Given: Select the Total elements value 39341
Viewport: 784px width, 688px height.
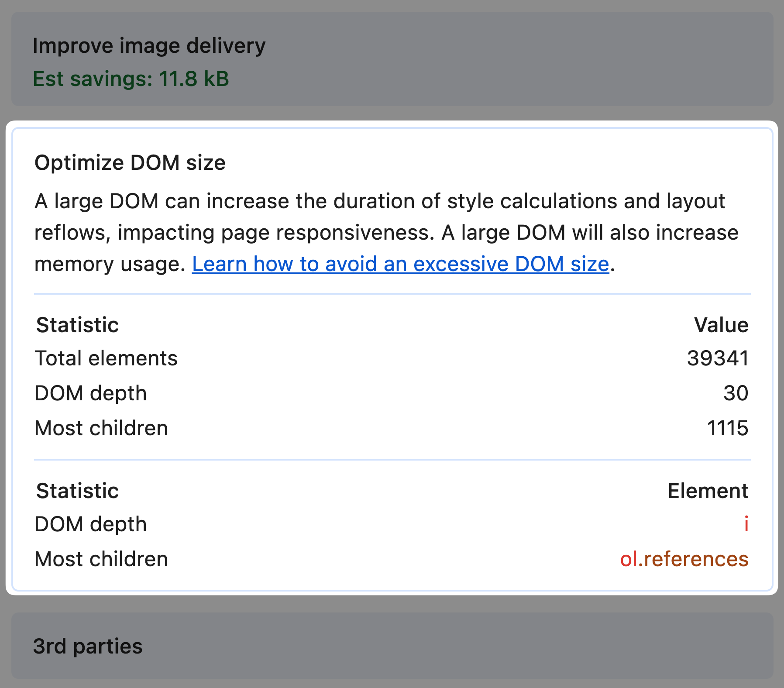Looking at the screenshot, I should click(x=718, y=358).
